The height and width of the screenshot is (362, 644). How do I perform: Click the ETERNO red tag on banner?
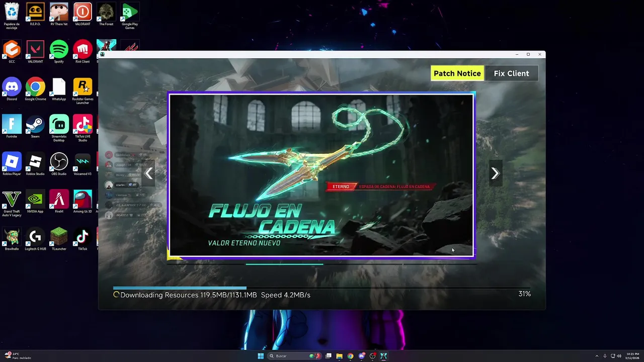(341, 187)
